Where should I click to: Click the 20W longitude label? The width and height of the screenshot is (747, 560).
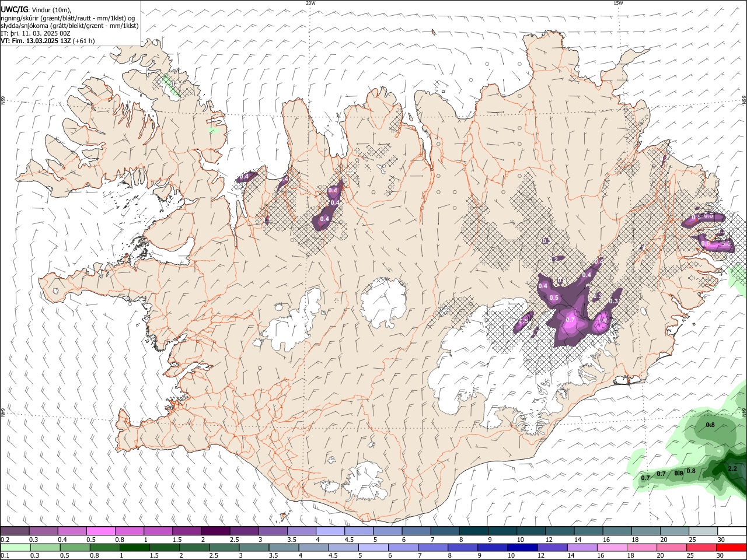(310, 3)
